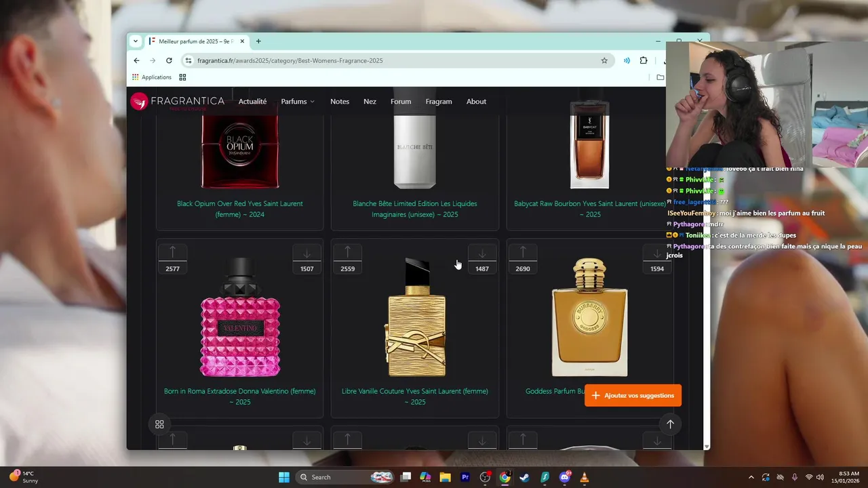868x488 pixels.
Task: Click the Burberry Goddess bottle image
Action: click(589, 317)
